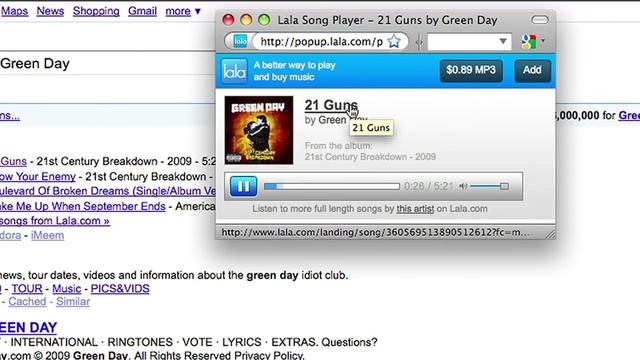Click the lala site icon in address bar
The width and height of the screenshot is (640, 360).
pos(240,41)
